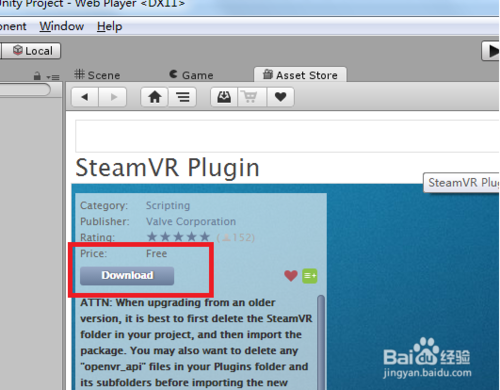The image size is (500, 390).
Task: Add SteamVR Plugin to wish list (red heart)
Action: (x=291, y=276)
